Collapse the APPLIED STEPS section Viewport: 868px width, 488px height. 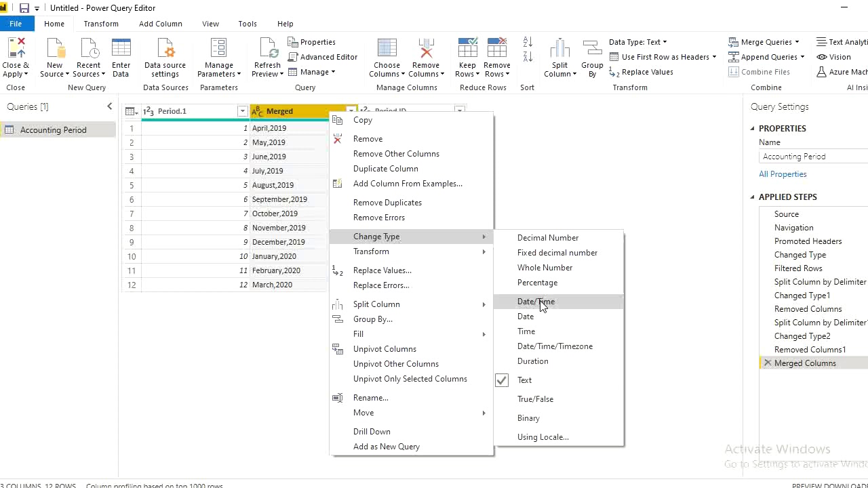[752, 197]
